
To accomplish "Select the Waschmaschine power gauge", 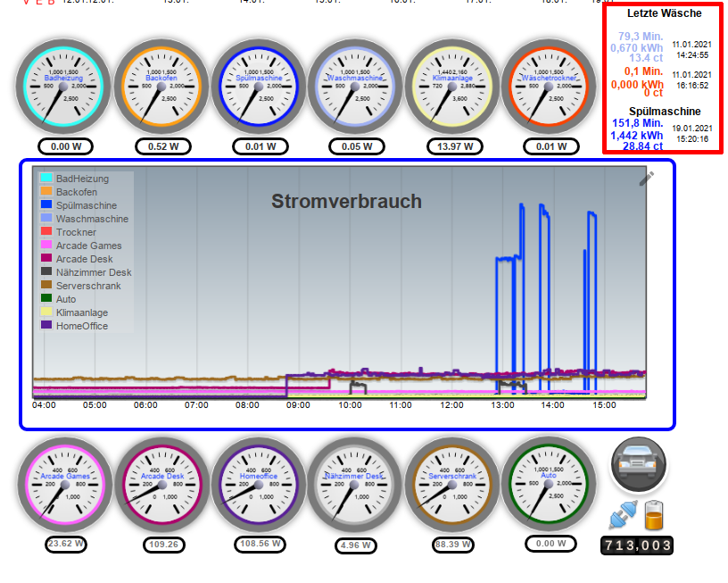I will click(x=355, y=87).
